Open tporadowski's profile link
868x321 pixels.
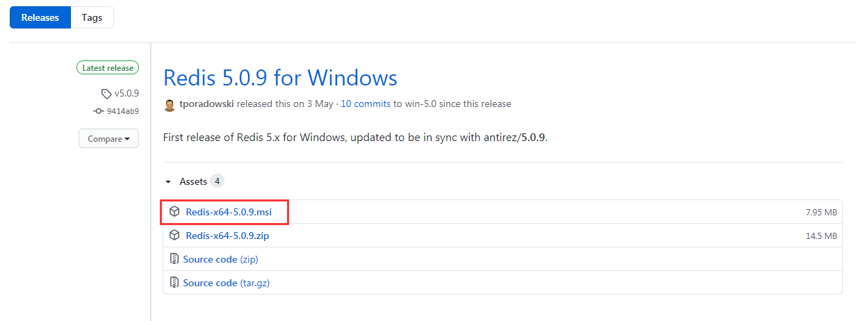pyautogui.click(x=206, y=104)
